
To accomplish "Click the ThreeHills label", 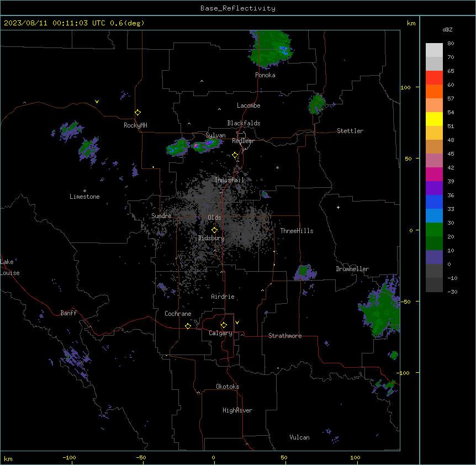I will [x=297, y=231].
